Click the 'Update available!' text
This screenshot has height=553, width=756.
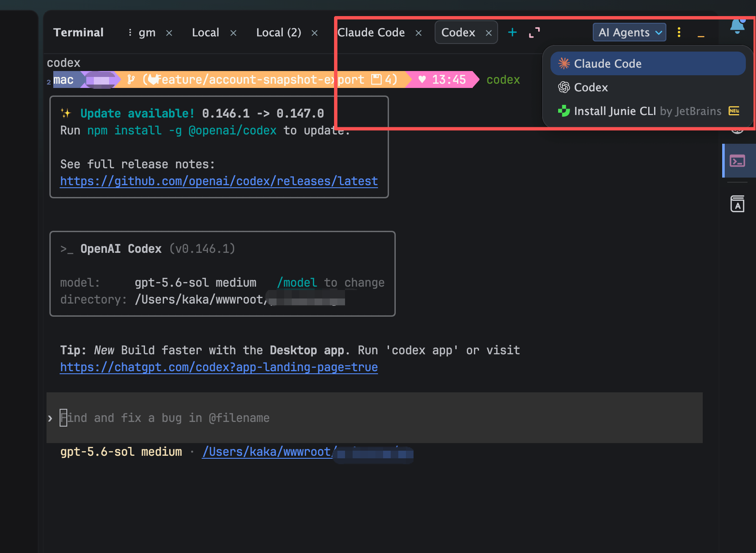click(x=137, y=113)
